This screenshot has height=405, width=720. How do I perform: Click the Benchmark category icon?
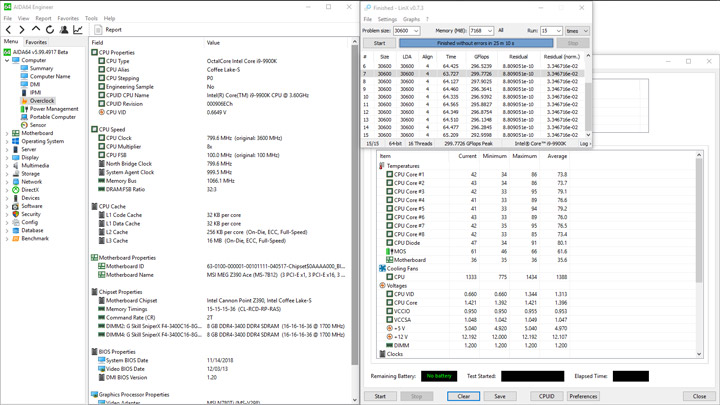(16, 238)
